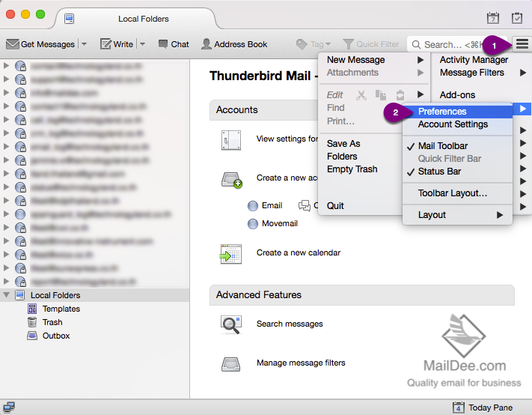Collapse the Local Folders tree
The image size is (532, 415).
pyautogui.click(x=6, y=295)
